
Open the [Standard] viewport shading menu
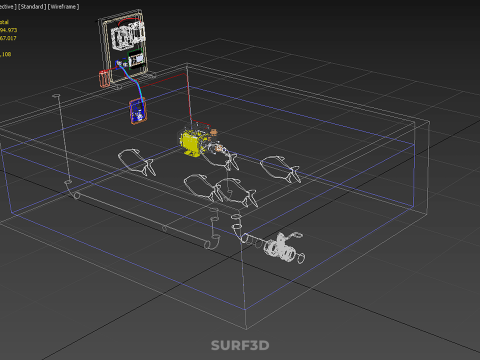(32, 7)
